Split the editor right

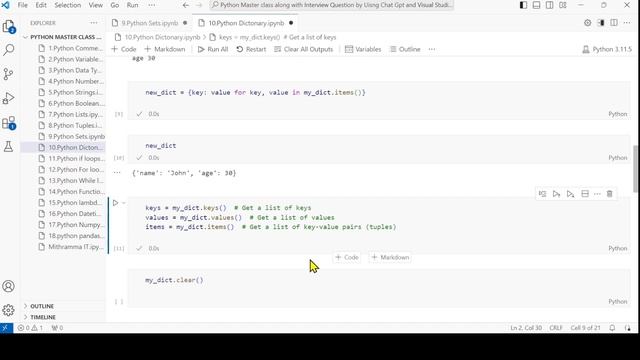tap(614, 23)
